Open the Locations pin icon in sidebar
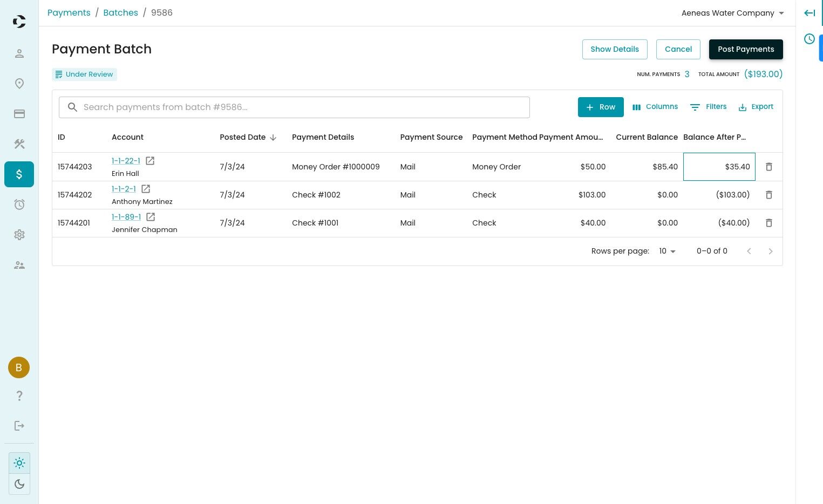This screenshot has width=823, height=504. click(x=19, y=84)
